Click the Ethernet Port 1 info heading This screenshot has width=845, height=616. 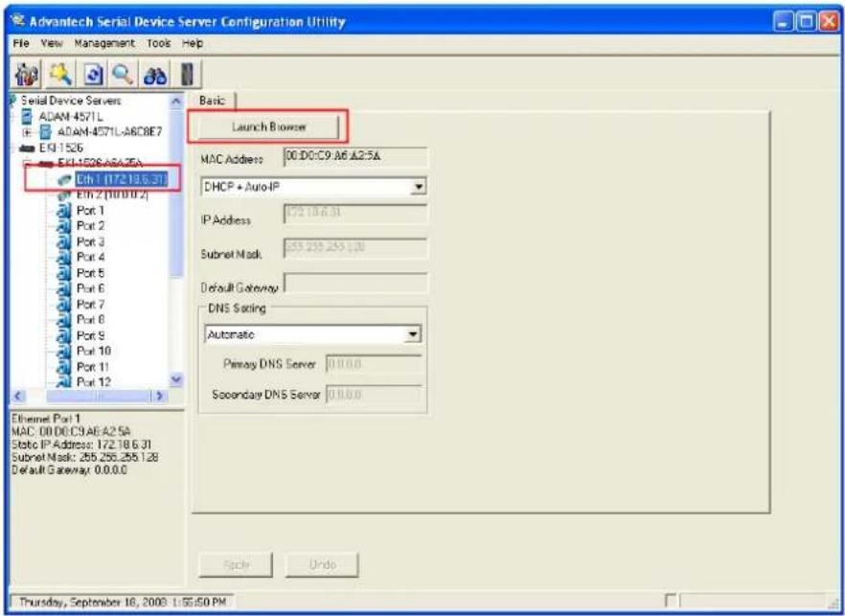point(45,419)
